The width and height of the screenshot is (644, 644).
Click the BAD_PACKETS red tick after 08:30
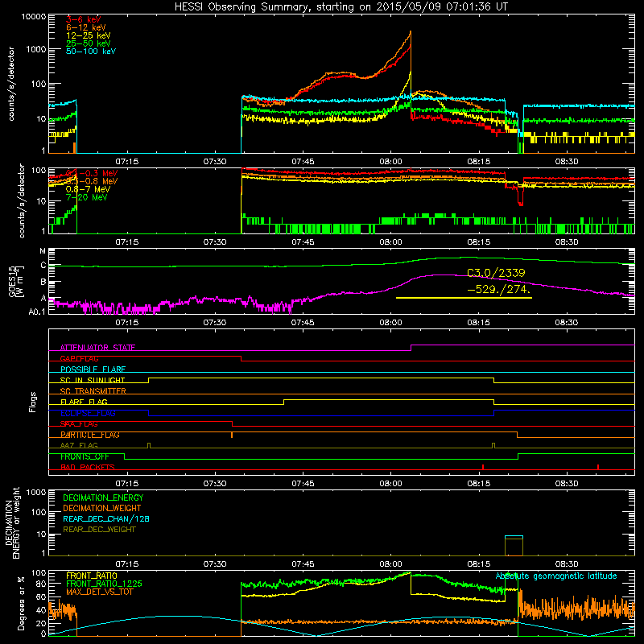coord(598,467)
